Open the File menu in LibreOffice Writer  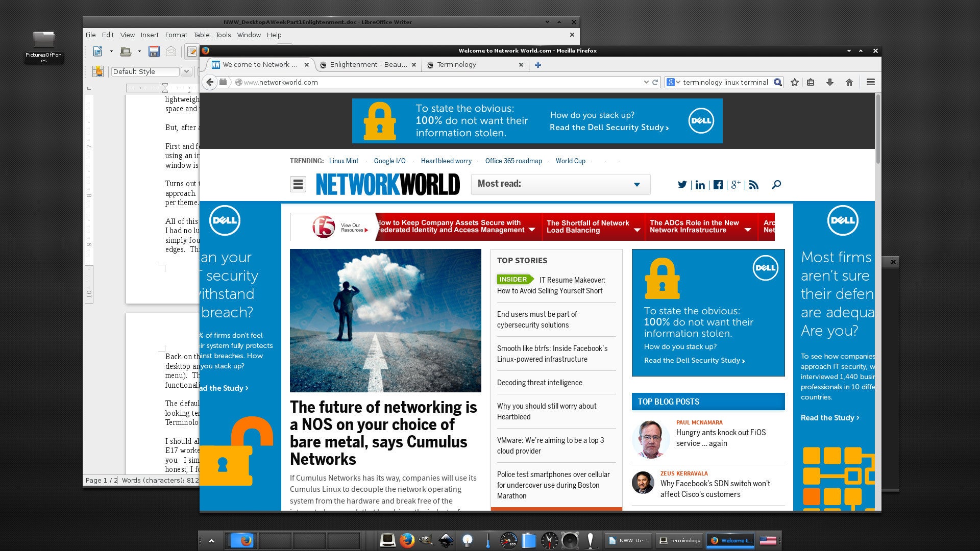click(x=90, y=35)
